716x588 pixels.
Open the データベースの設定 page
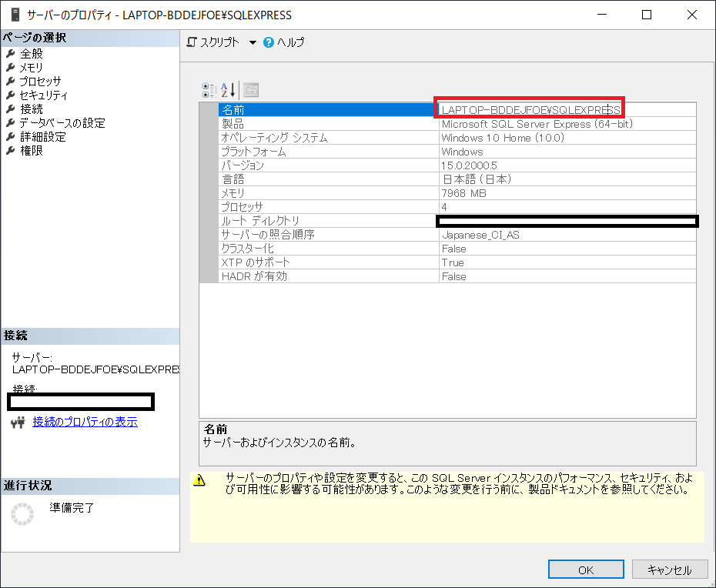tap(62, 123)
